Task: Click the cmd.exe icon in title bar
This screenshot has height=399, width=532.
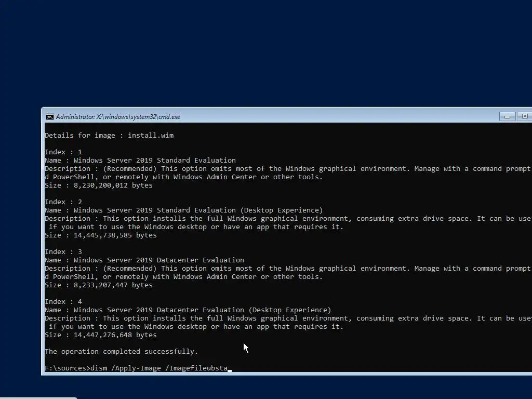Action: [x=49, y=117]
